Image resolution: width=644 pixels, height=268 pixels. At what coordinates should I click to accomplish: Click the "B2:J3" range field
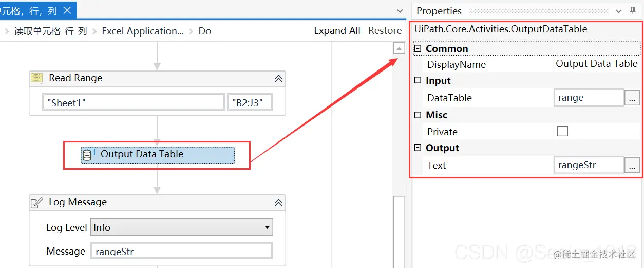[250, 102]
